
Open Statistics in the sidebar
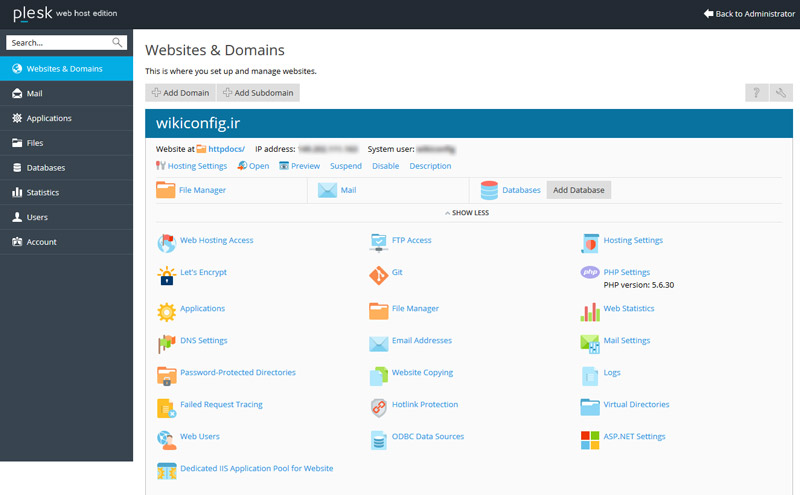66,192
